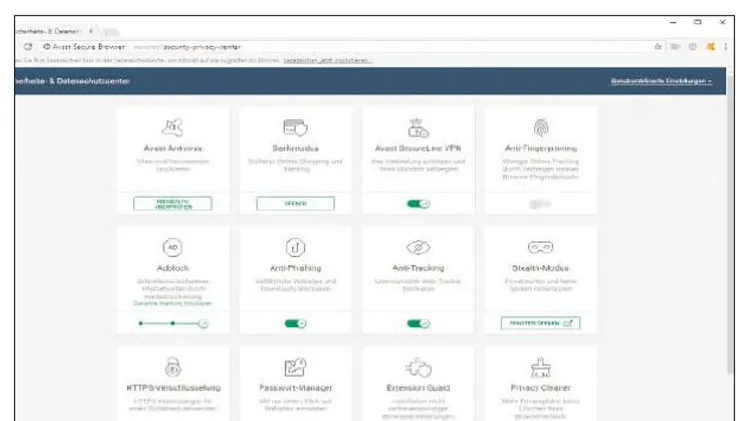The image size is (750, 421).
Task: Click the Stealth-Modus mask icon
Action: pos(540,247)
